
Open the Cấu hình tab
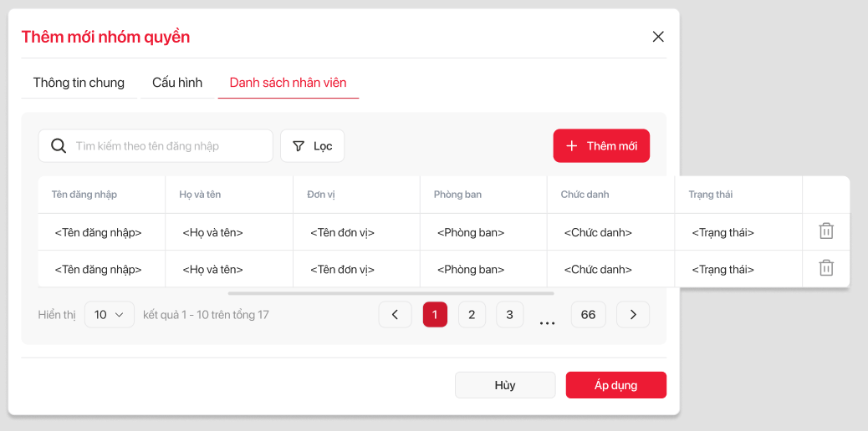click(177, 83)
